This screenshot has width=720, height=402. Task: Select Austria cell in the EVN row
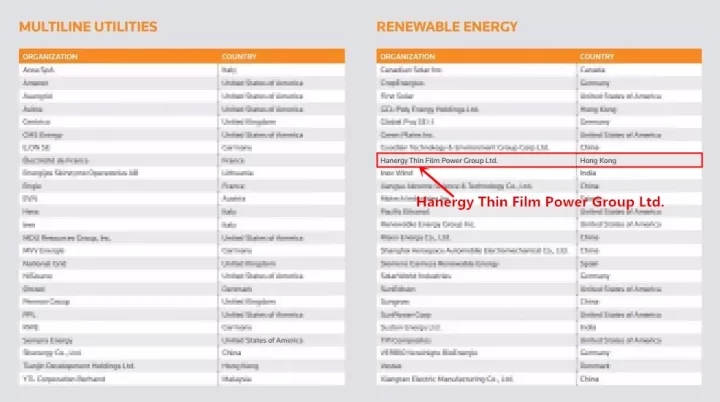point(281,199)
